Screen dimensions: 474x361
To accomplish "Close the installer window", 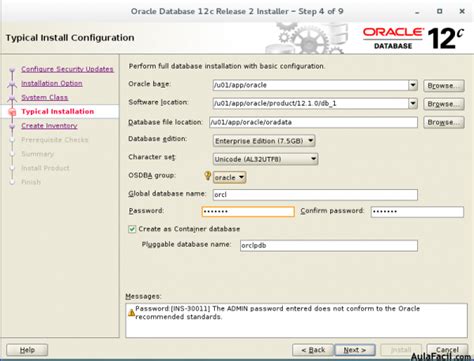I will click(462, 11).
